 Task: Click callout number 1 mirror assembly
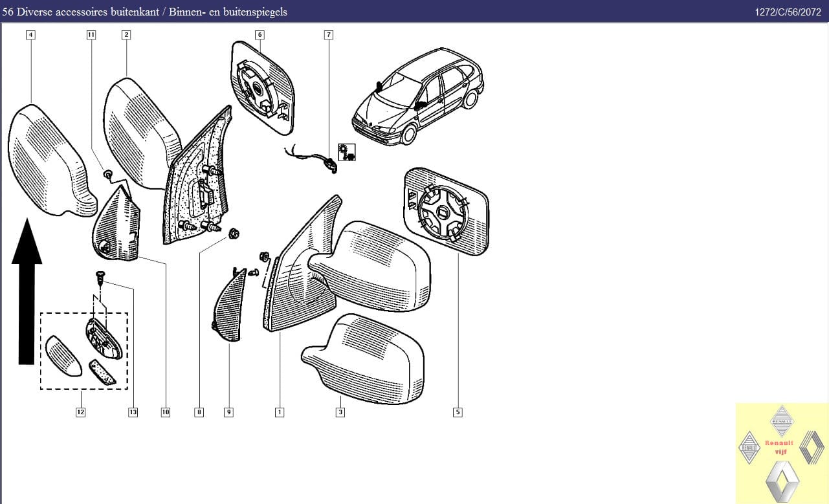280,412
